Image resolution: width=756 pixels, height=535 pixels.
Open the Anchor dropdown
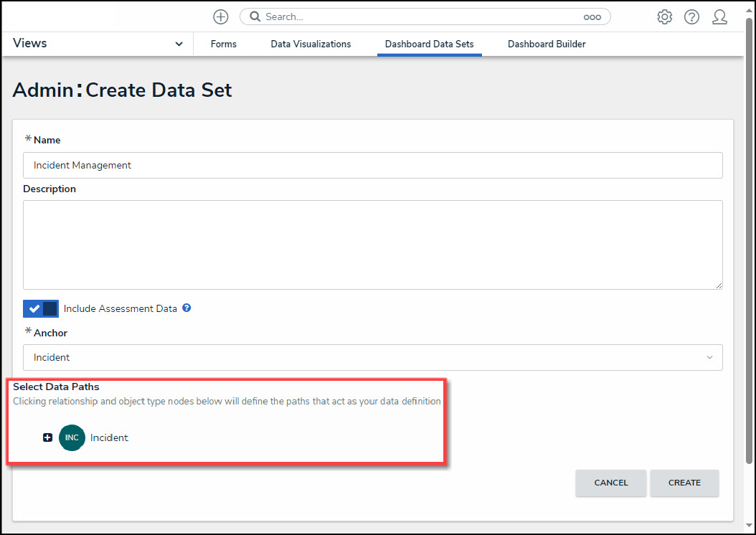[372, 357]
